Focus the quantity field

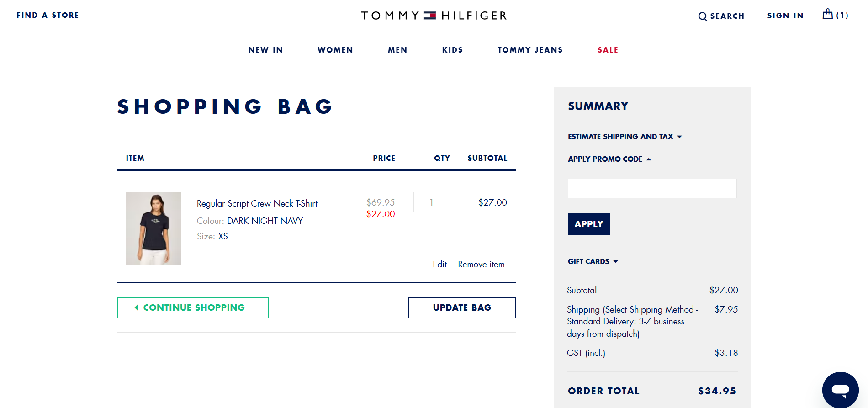tap(431, 202)
